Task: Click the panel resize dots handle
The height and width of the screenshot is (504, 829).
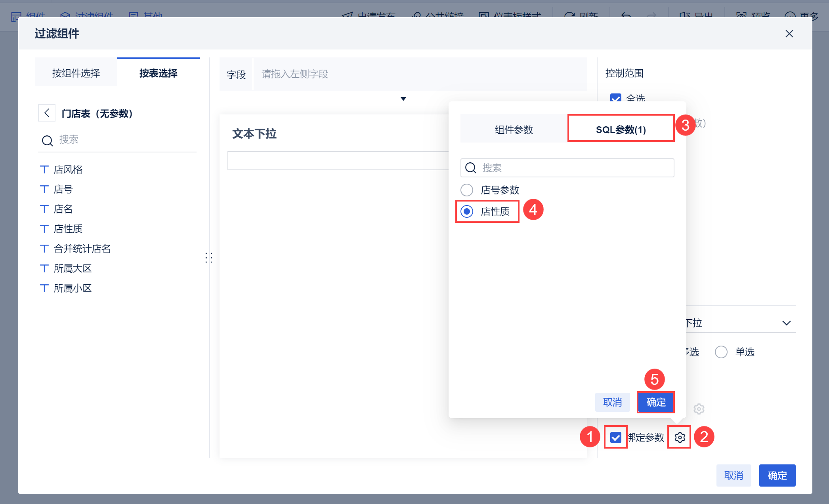Action: click(x=209, y=258)
